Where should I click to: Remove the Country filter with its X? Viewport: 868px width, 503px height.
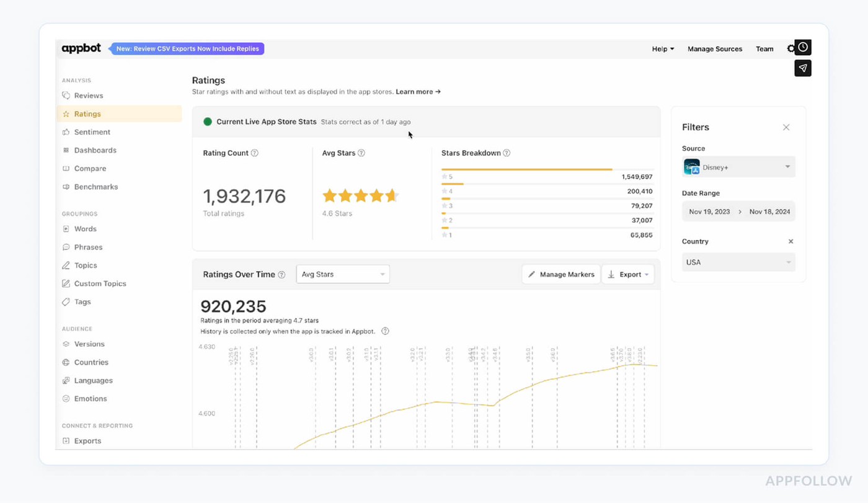(790, 241)
